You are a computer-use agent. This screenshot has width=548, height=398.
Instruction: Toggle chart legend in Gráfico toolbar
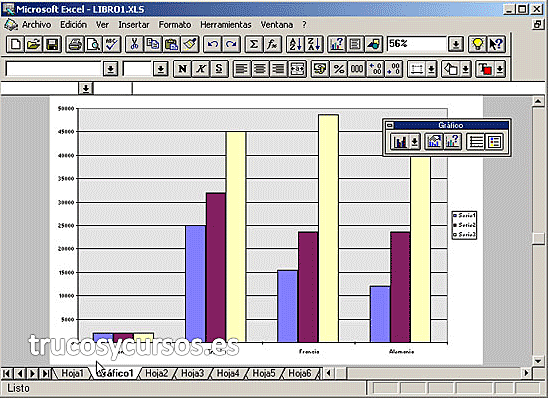494,142
